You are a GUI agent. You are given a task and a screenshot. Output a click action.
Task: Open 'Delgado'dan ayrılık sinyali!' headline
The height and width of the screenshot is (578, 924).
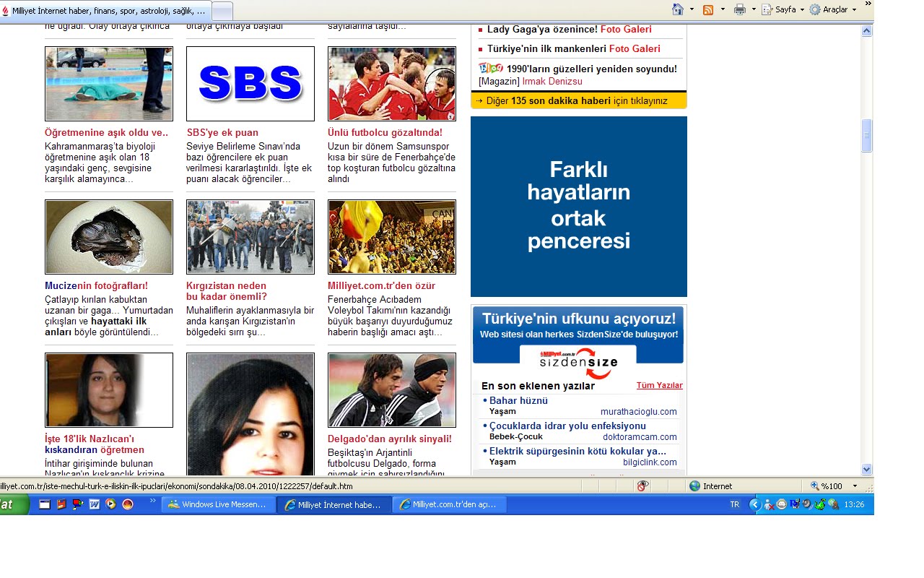coord(390,439)
